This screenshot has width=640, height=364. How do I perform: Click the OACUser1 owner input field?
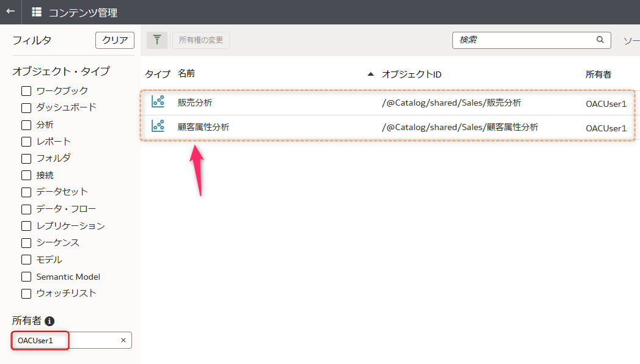pyautogui.click(x=72, y=340)
